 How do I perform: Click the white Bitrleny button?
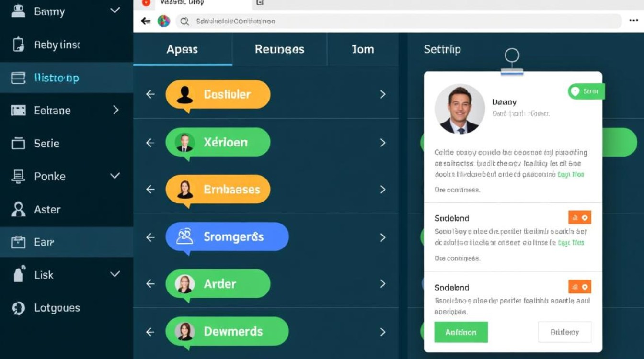pyautogui.click(x=564, y=332)
